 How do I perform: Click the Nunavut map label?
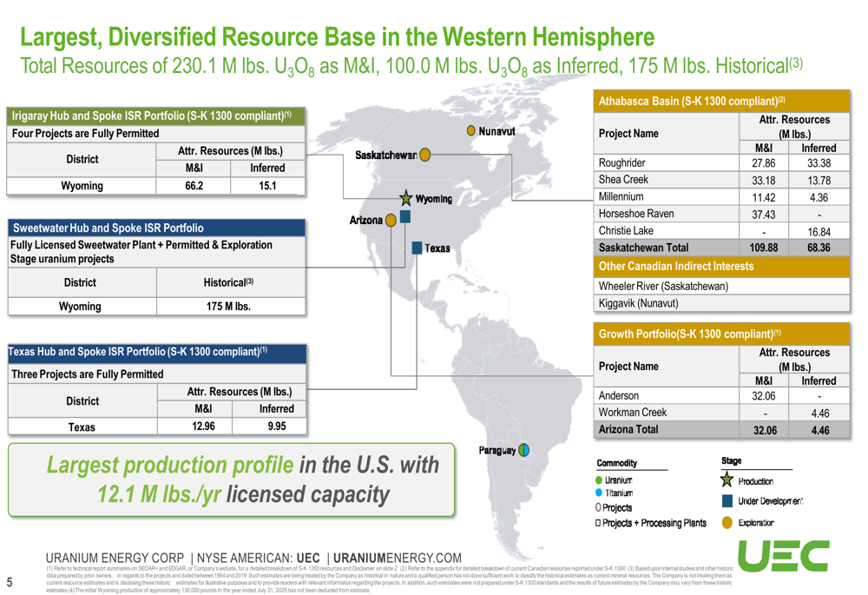[x=496, y=131]
